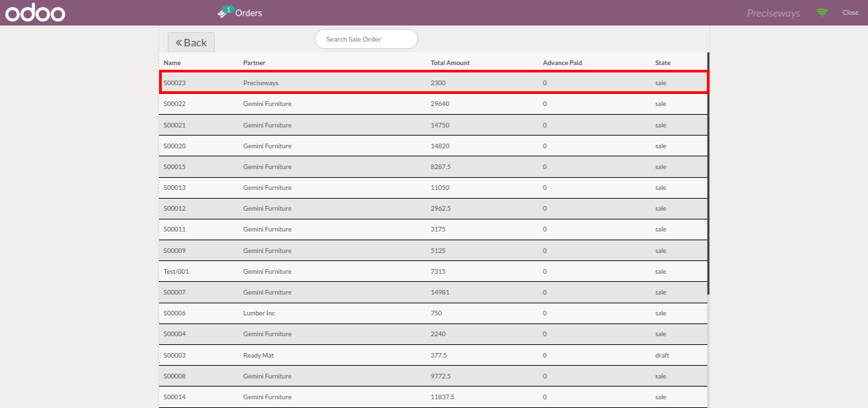
Task: Select draft order S00003 Ready Mat
Action: point(434,355)
